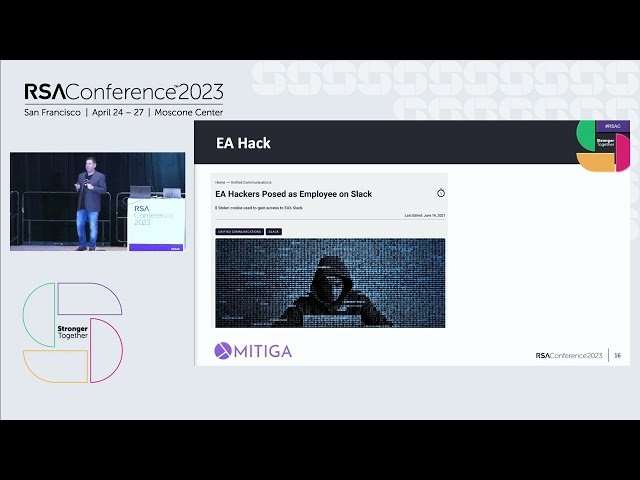Select the SLACK tag
The height and width of the screenshot is (480, 640).
point(274,231)
